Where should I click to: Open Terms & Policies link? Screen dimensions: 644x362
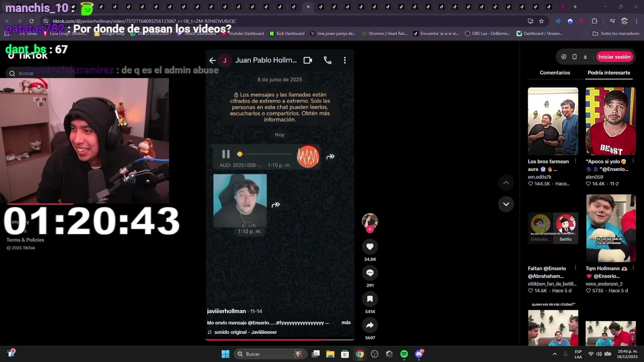tap(25, 240)
